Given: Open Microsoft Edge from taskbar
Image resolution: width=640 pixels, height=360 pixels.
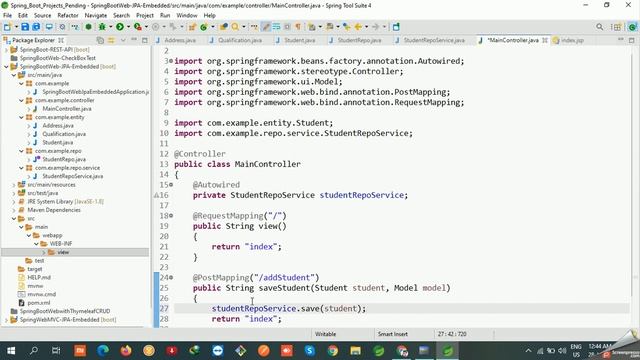Looking at the screenshot, I should coord(103,351).
